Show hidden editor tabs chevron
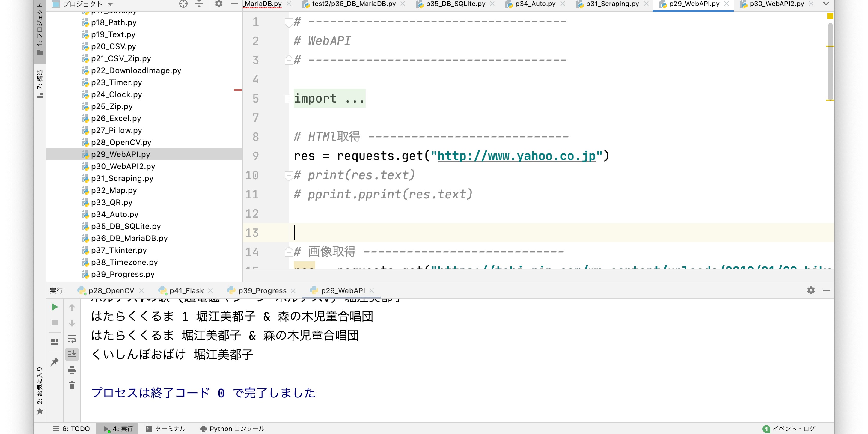The height and width of the screenshot is (434, 868). coord(825,4)
